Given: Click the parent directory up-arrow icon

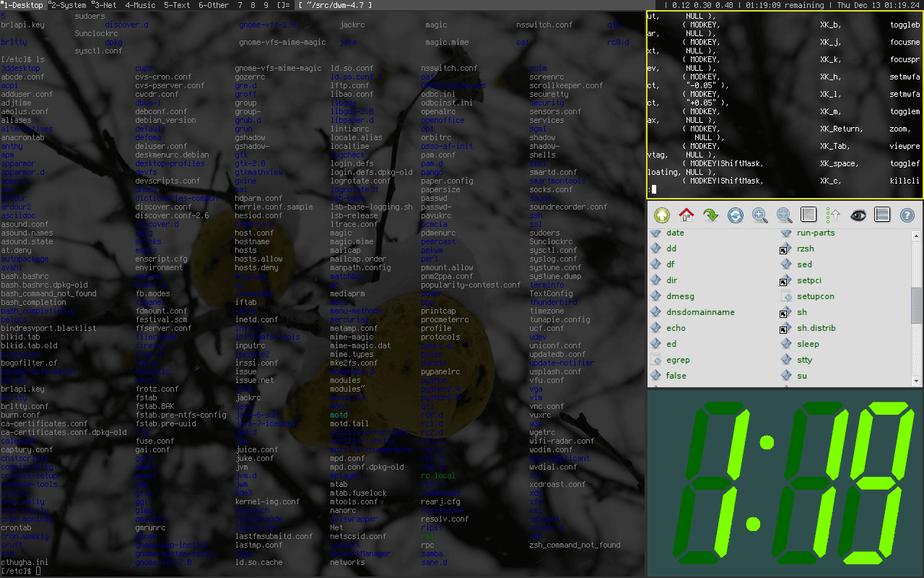Looking at the screenshot, I should (661, 215).
